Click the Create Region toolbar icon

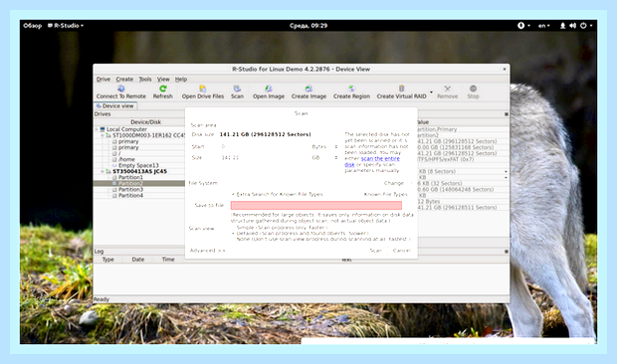[x=351, y=89]
